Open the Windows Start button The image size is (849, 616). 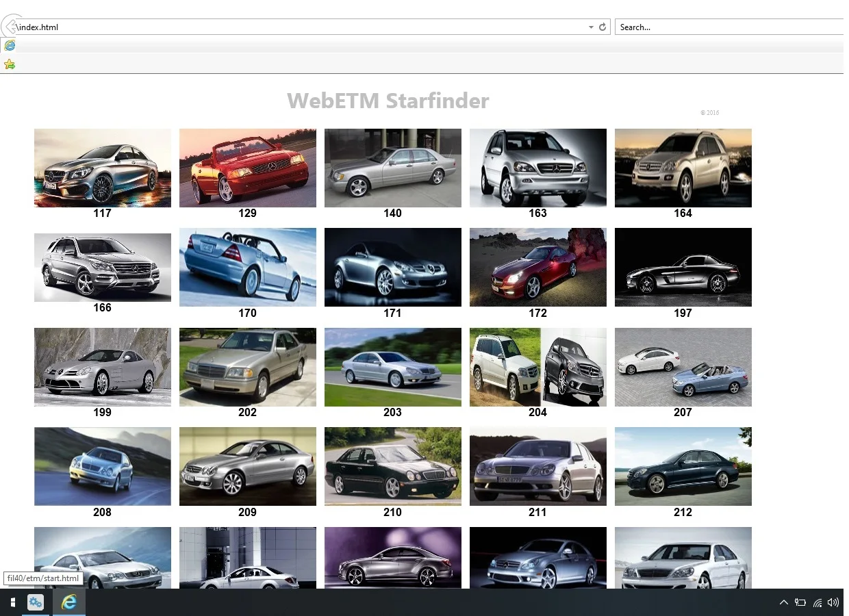point(12,602)
